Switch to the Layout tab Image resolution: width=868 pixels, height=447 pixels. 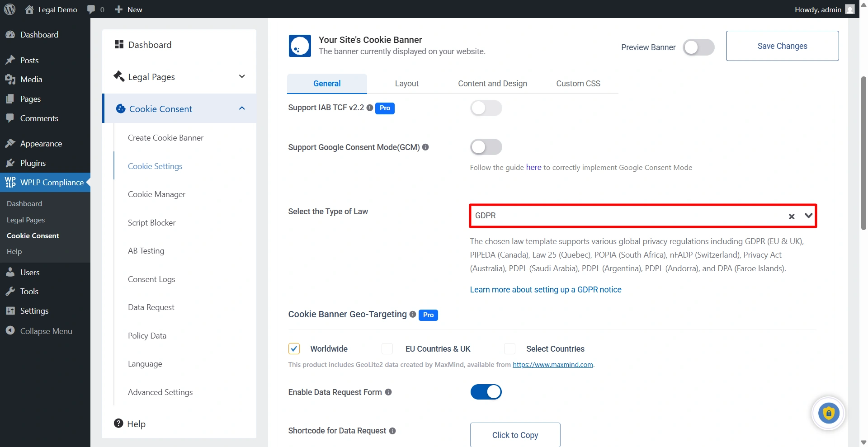coord(406,84)
